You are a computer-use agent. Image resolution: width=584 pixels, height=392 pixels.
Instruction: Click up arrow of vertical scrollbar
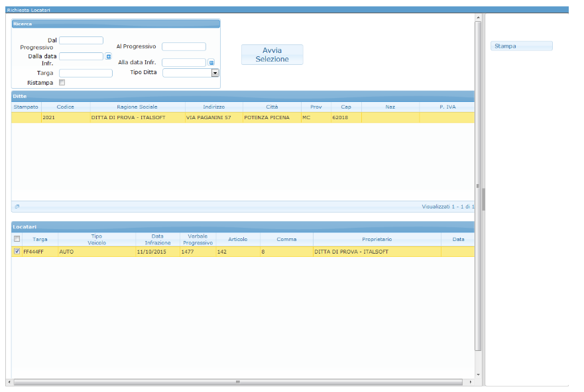[x=478, y=25]
